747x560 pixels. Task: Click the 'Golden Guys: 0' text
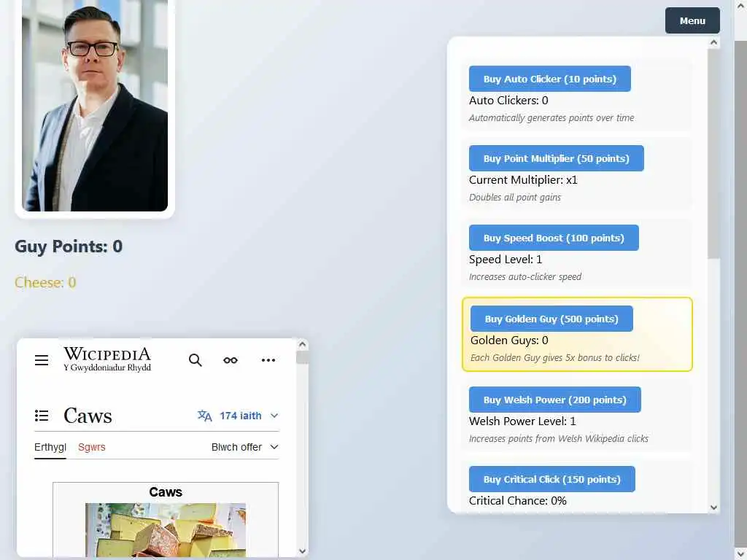(x=509, y=341)
